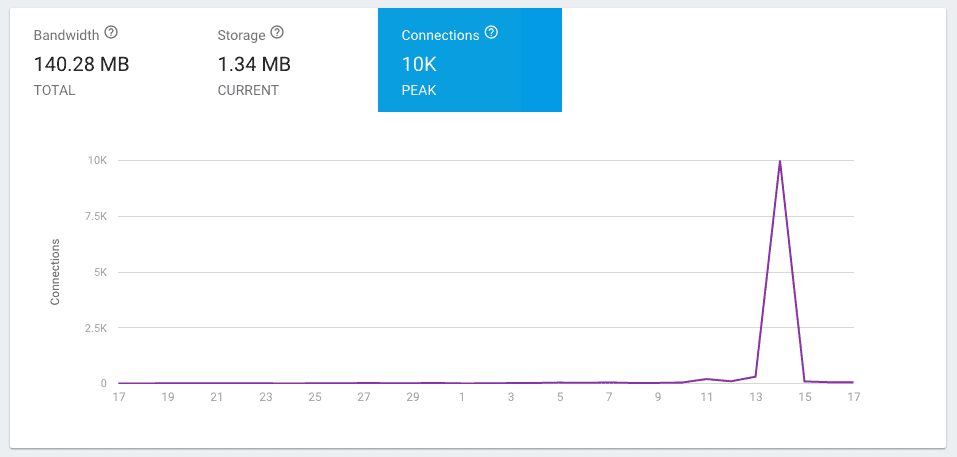Select the Connections PEAK tab
This screenshot has height=457, width=957.
pos(469,60)
